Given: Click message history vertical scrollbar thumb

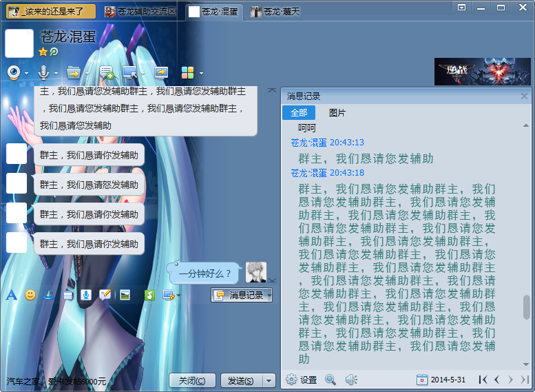Looking at the screenshot, I should point(527,307).
